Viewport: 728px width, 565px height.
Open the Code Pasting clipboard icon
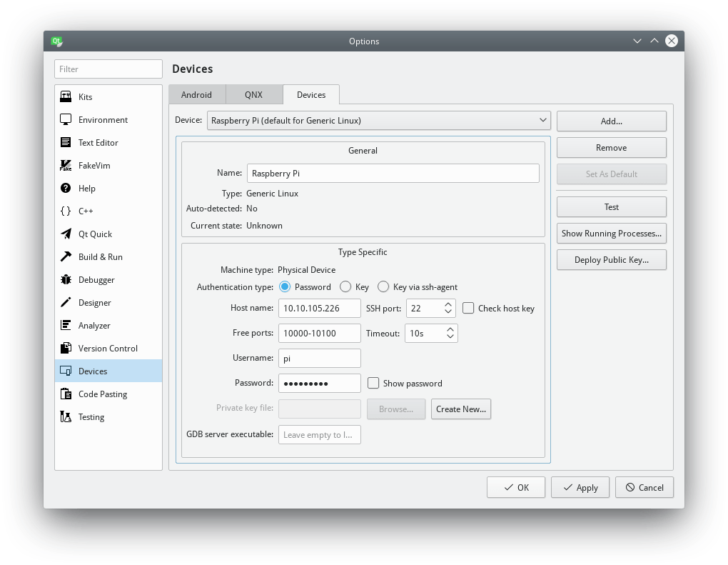point(66,394)
